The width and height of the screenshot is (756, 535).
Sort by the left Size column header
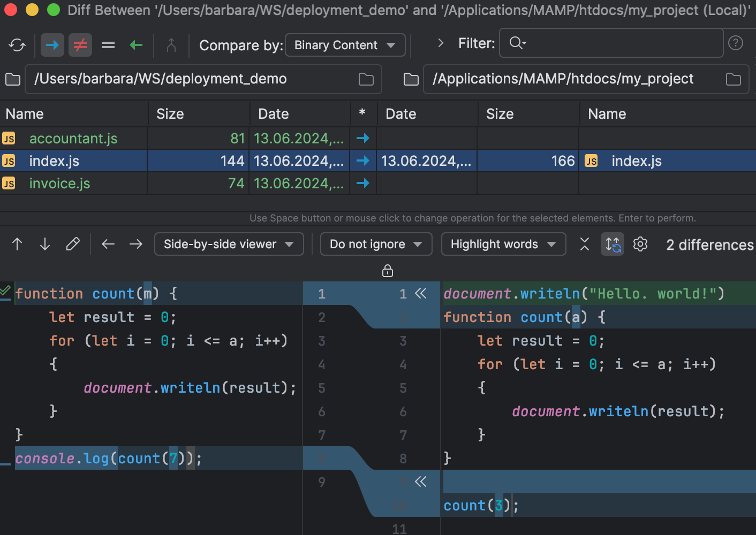pyautogui.click(x=199, y=114)
